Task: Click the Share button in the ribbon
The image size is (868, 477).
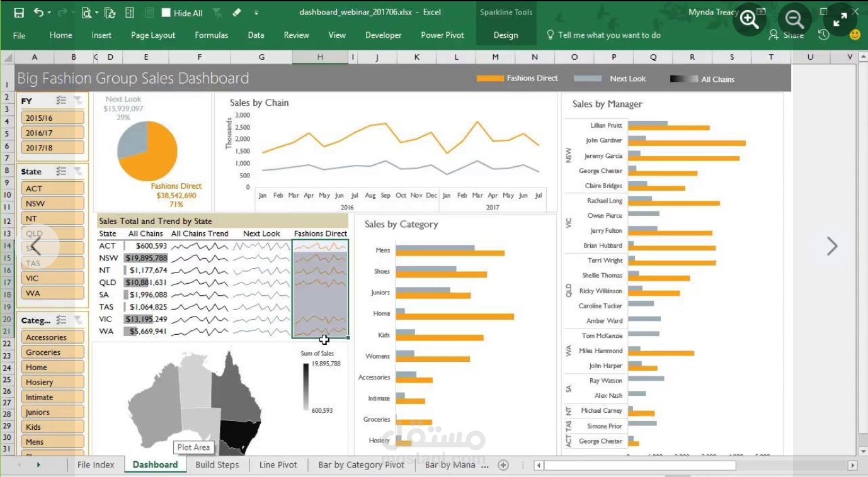Action: [787, 35]
